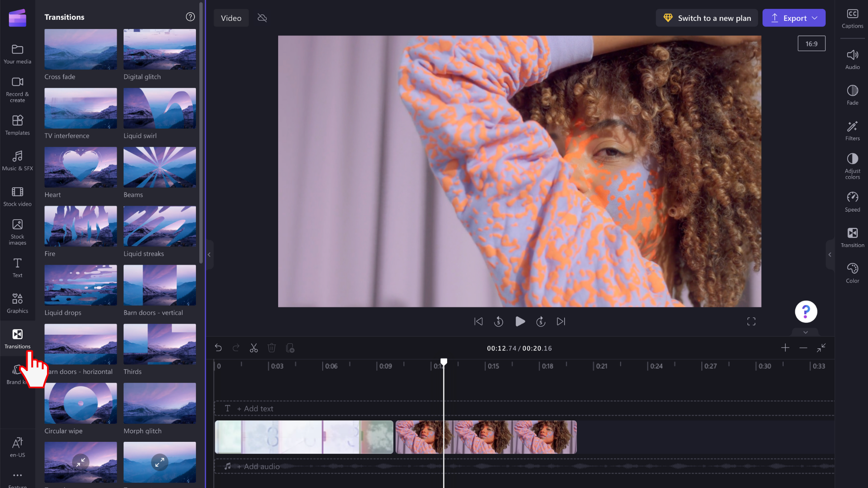Select the Text tool in sidebar

pos(17,267)
